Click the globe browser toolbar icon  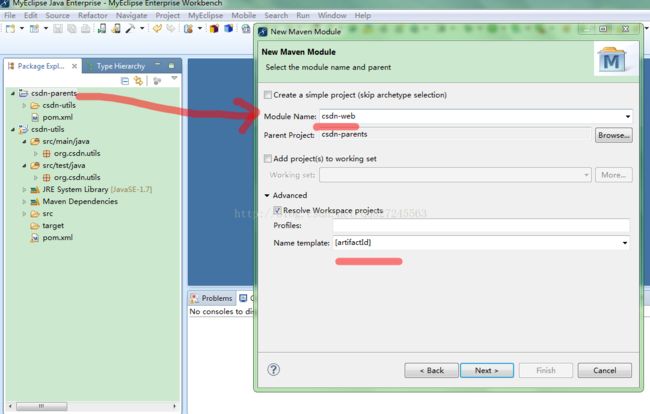tap(246, 29)
